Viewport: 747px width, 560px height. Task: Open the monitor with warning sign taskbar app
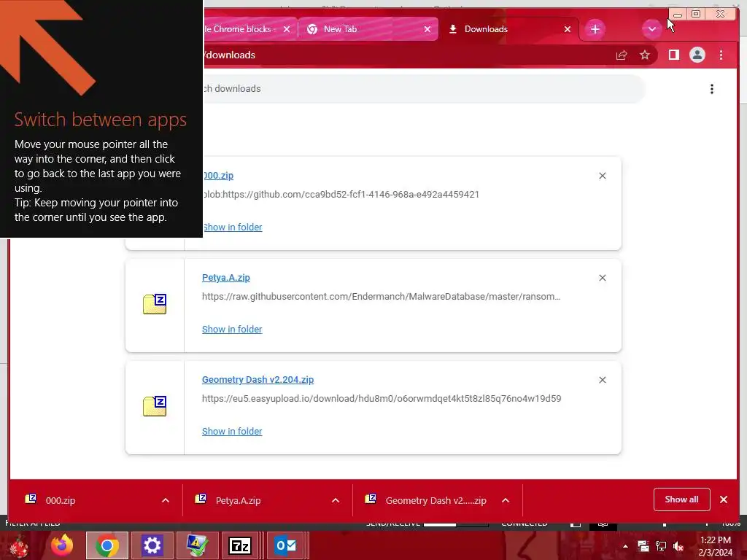coord(196,545)
